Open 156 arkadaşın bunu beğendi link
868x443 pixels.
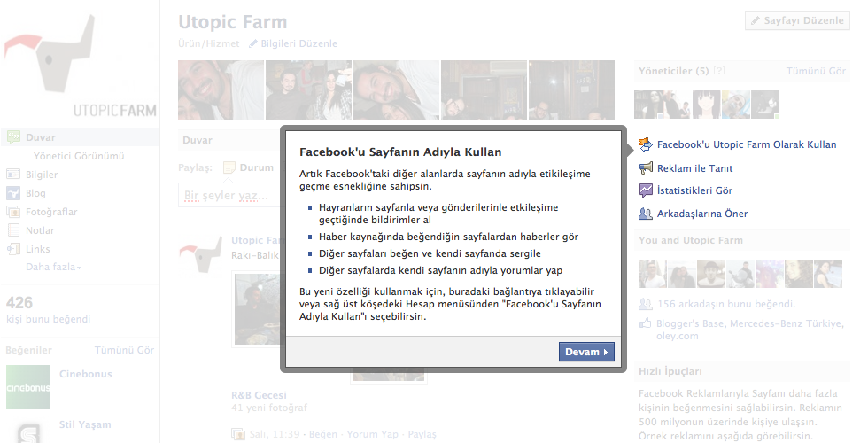(x=726, y=304)
